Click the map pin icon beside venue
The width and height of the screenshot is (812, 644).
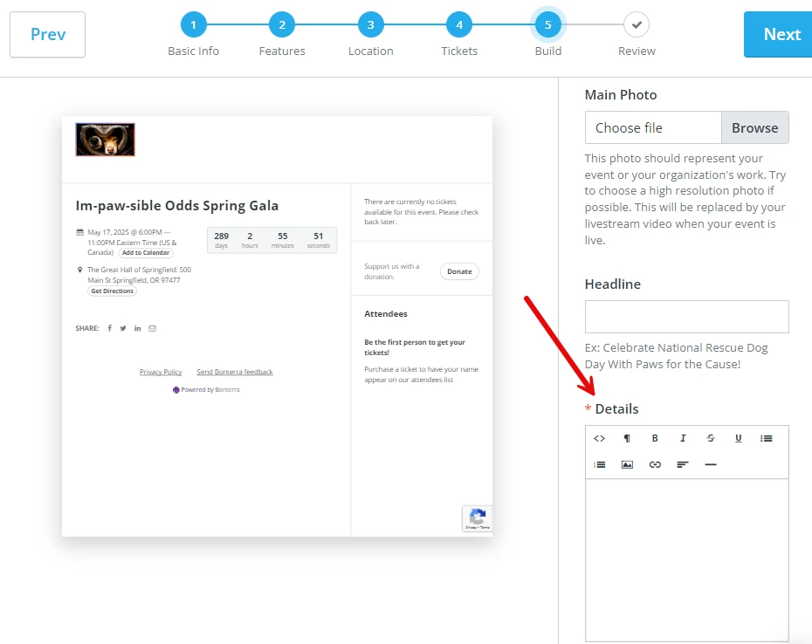[79, 270]
